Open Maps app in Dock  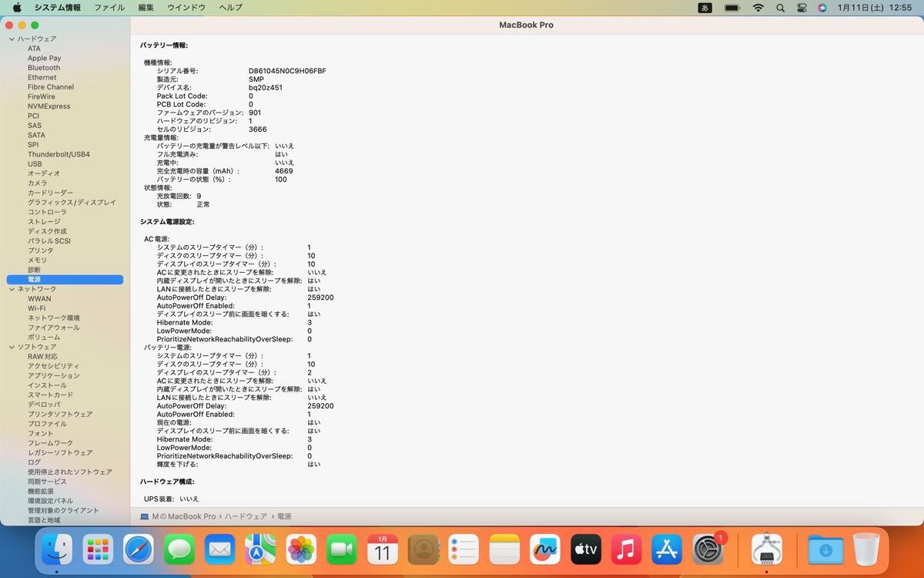coord(260,549)
